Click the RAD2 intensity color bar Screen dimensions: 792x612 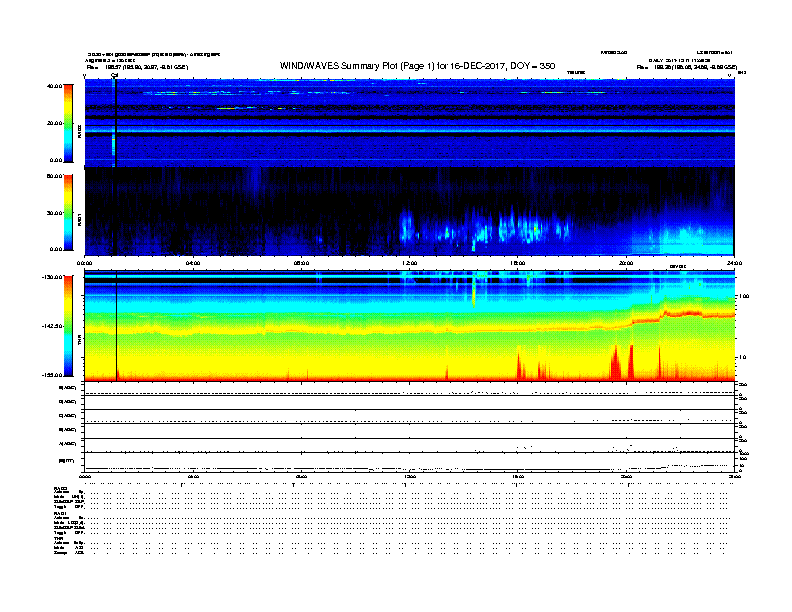click(x=68, y=123)
